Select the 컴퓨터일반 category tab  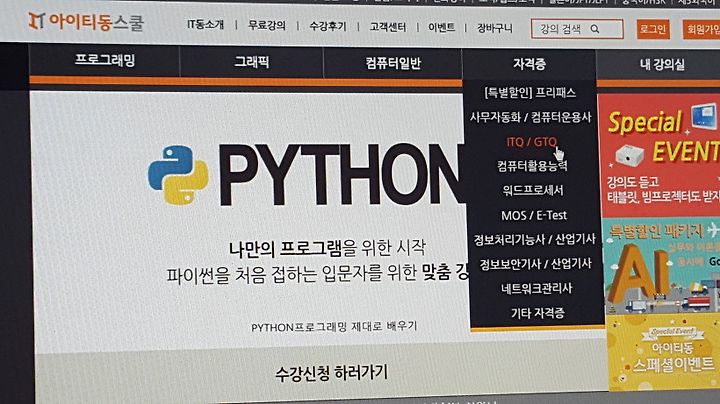point(393,63)
